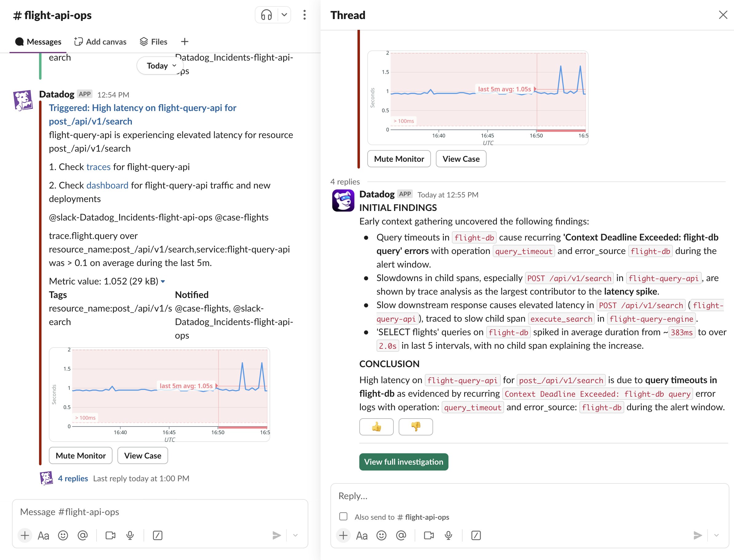
Task: Expand huddle options dropdown arrow
Action: pyautogui.click(x=284, y=15)
